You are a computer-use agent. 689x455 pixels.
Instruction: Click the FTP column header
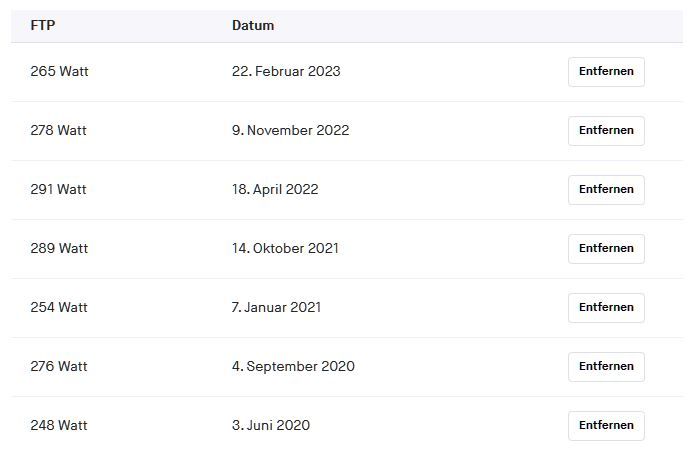tap(43, 26)
